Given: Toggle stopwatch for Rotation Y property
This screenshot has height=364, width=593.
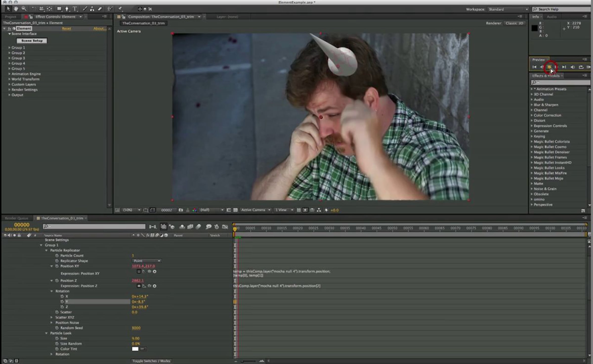Looking at the screenshot, I should pyautogui.click(x=62, y=302).
